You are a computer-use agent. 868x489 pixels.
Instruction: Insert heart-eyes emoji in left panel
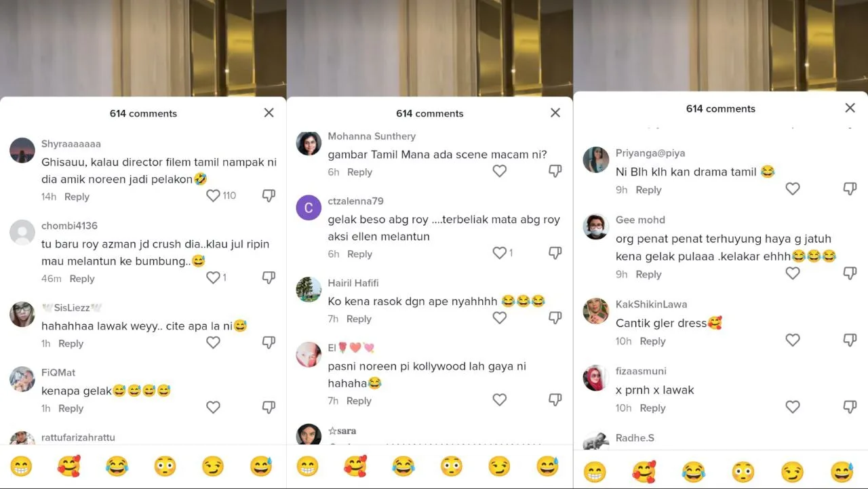(69, 466)
